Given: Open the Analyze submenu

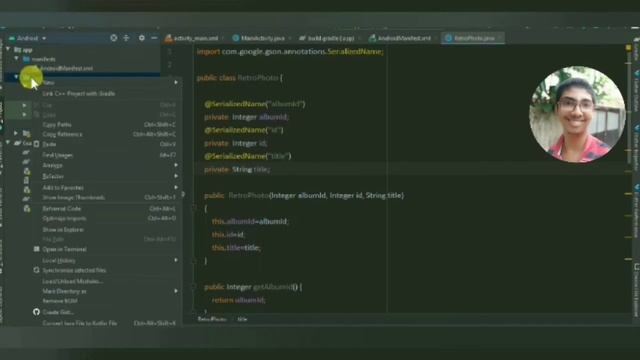Looking at the screenshot, I should (x=107, y=165).
